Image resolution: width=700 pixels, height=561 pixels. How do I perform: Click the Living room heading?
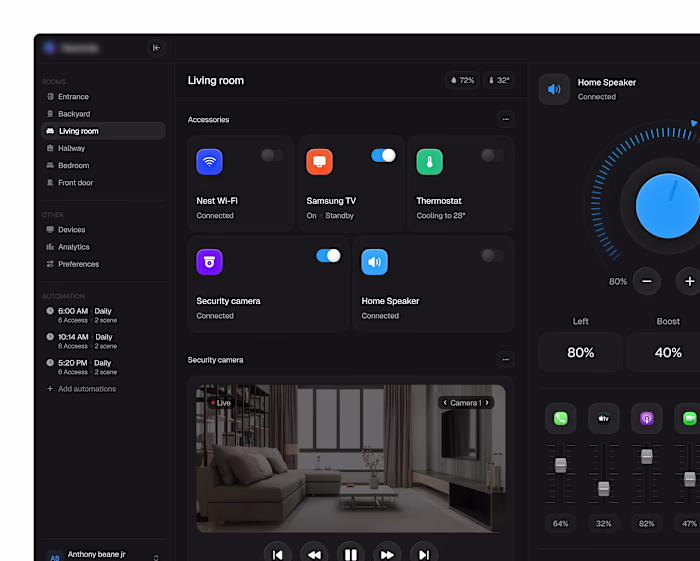[x=216, y=80]
